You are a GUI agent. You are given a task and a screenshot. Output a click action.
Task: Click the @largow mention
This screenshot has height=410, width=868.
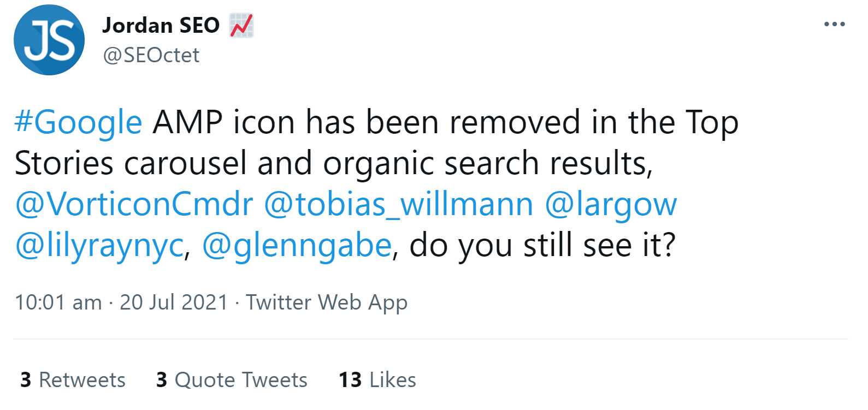coord(611,204)
